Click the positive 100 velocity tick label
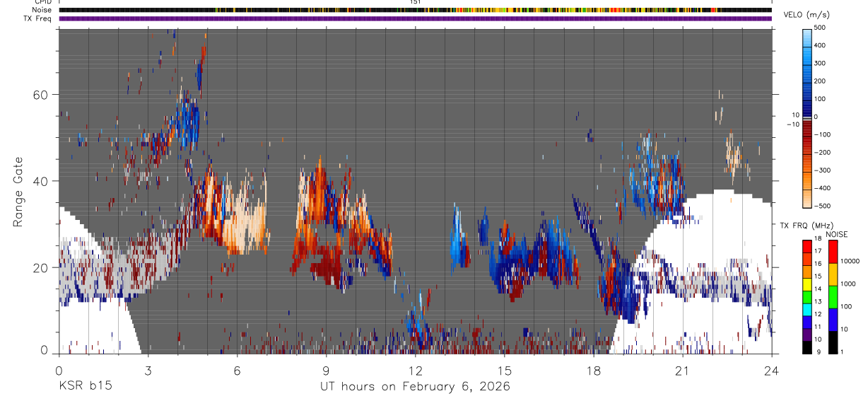The width and height of the screenshot is (868, 401). [821, 99]
